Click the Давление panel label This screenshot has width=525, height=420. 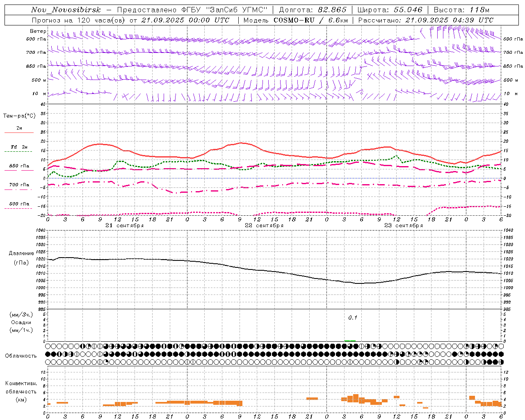[x=21, y=253]
